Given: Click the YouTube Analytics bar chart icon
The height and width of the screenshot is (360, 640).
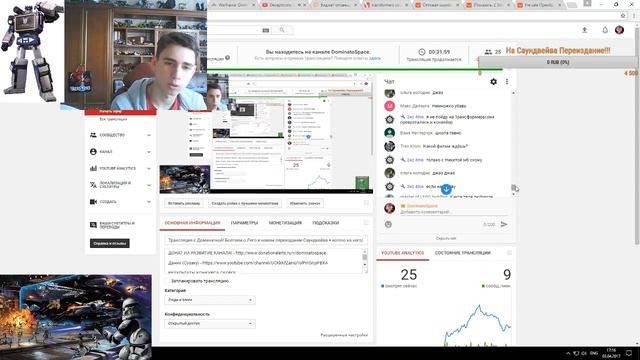Looking at the screenshot, I should 93,168.
